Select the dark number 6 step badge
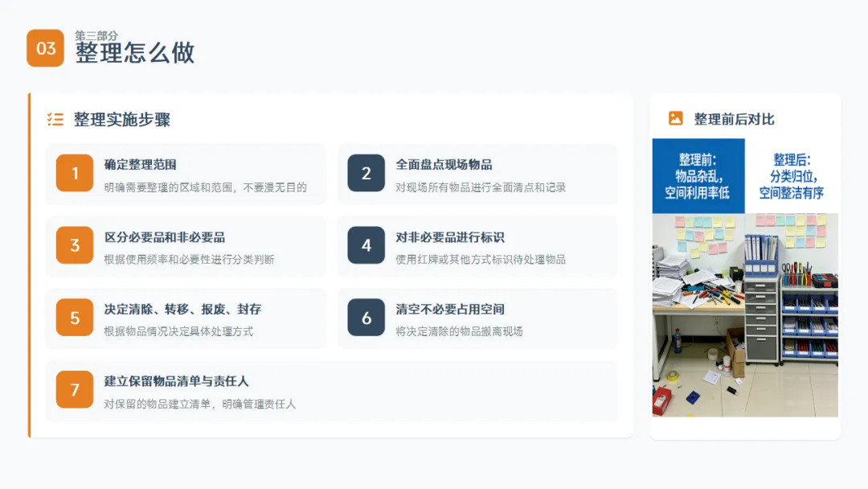Image resolution: width=868 pixels, height=489 pixels. coord(366,318)
